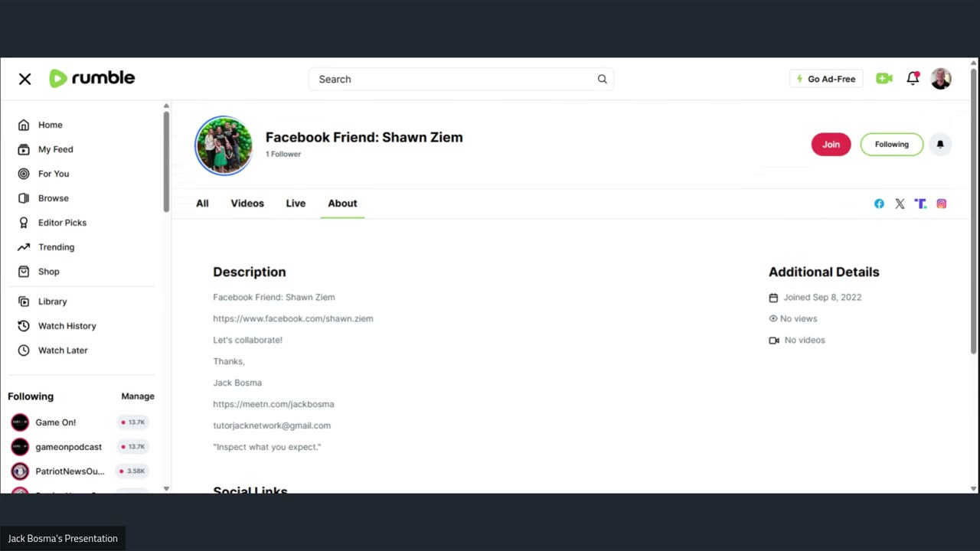Open the meetn.com/jackbosma link
The image size is (980, 551).
click(x=273, y=404)
